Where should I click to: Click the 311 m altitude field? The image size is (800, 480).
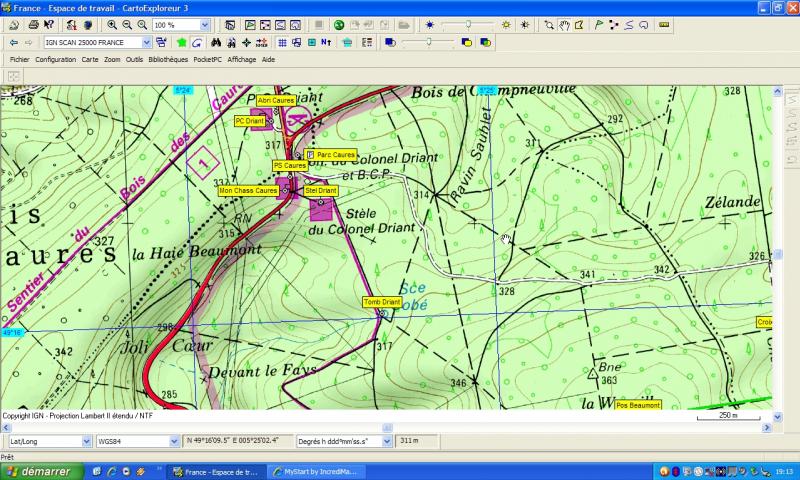(x=416, y=441)
